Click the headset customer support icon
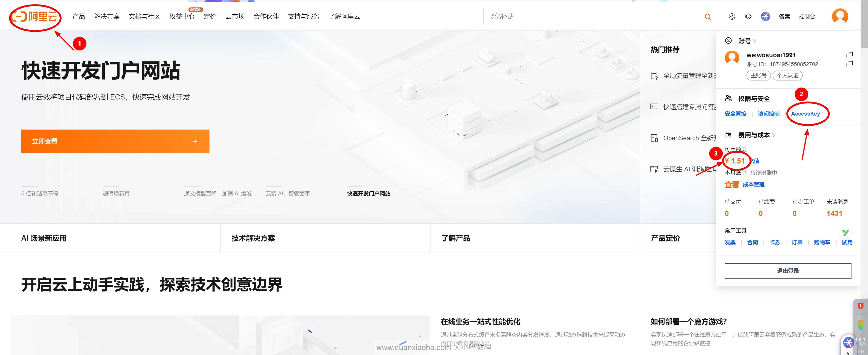 [748, 17]
